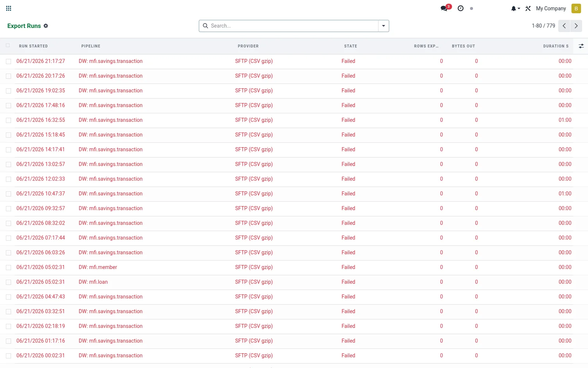The height and width of the screenshot is (368, 588).
Task: Click Failed state in 08:32:02 row
Action: tap(348, 223)
